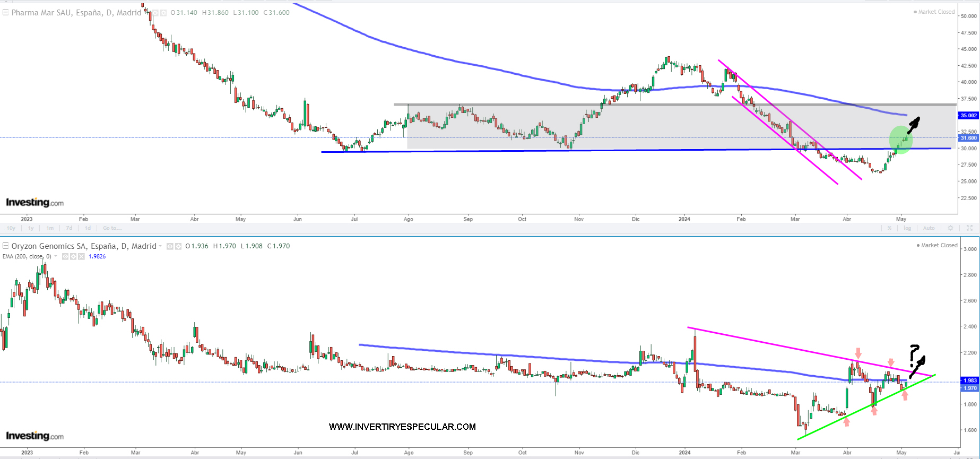980x459 pixels.
Task: Click 2024 label on Pharma Mar time axis
Action: [684, 219]
